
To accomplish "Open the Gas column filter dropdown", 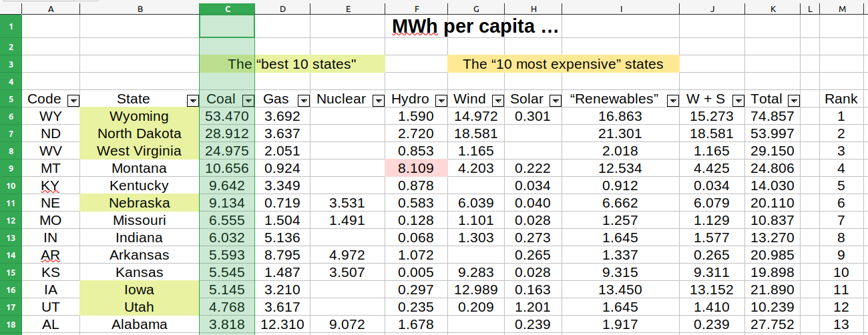I will 304,100.
